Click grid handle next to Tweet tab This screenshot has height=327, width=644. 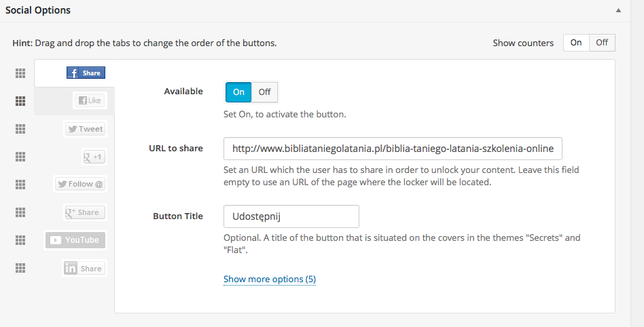click(20, 129)
